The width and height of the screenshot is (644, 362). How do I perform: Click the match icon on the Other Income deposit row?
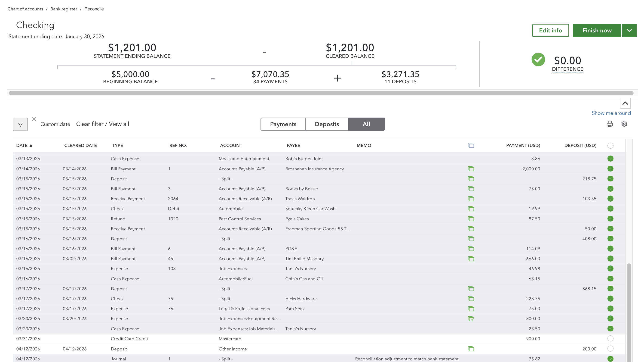(x=471, y=349)
